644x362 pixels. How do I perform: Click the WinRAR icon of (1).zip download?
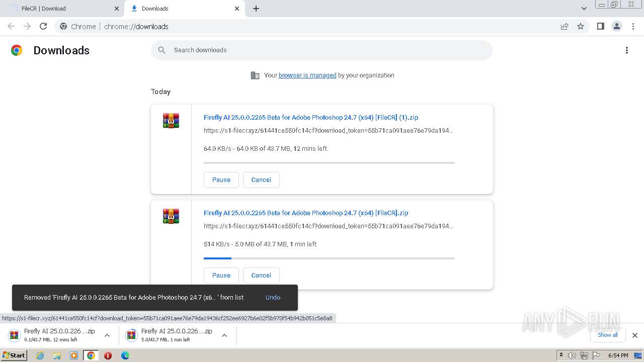click(x=171, y=121)
